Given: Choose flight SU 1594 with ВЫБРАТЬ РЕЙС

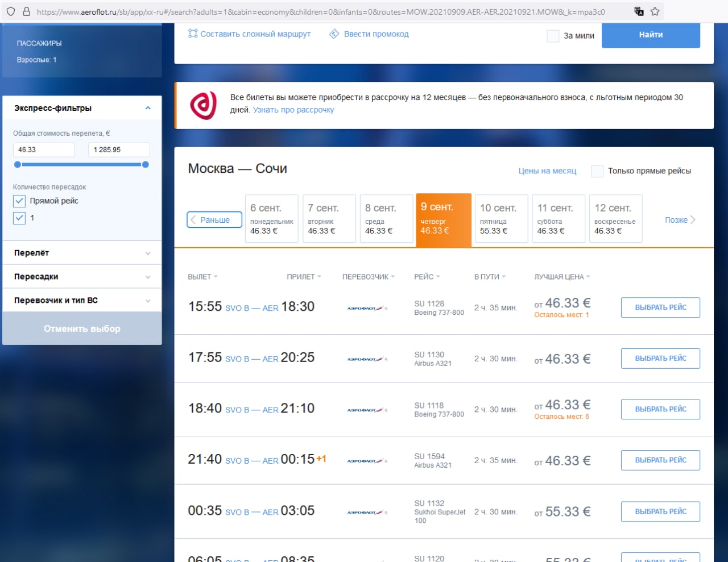Looking at the screenshot, I should click(660, 460).
